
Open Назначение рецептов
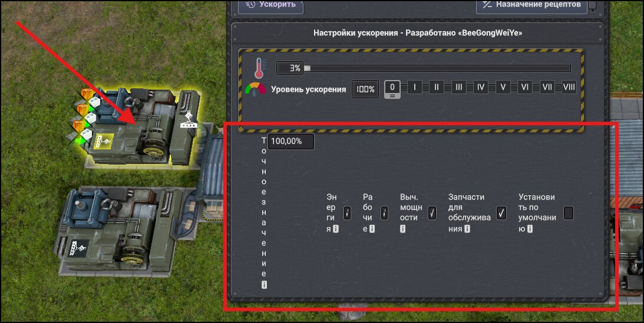pos(531,6)
